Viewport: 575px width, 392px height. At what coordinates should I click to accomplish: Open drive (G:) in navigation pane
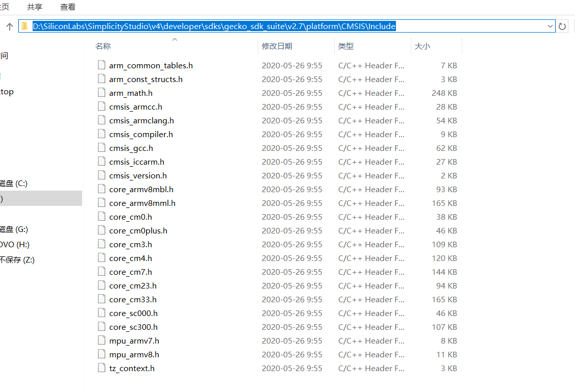(x=14, y=229)
